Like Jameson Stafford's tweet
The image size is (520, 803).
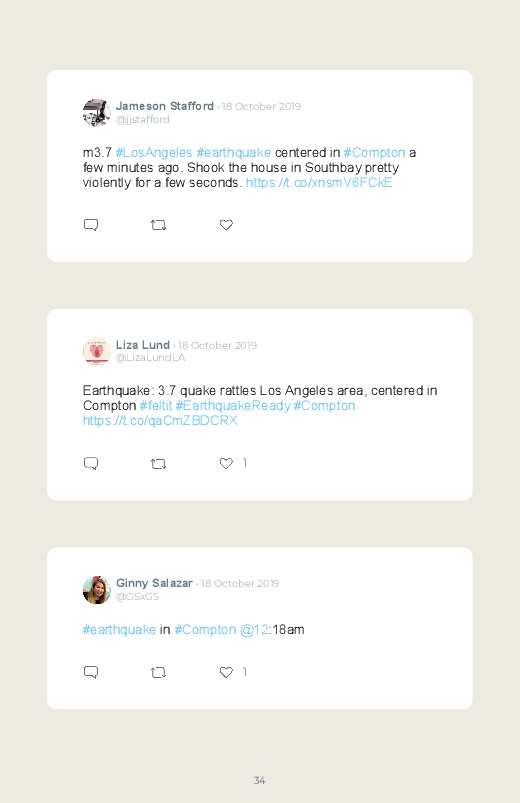226,225
